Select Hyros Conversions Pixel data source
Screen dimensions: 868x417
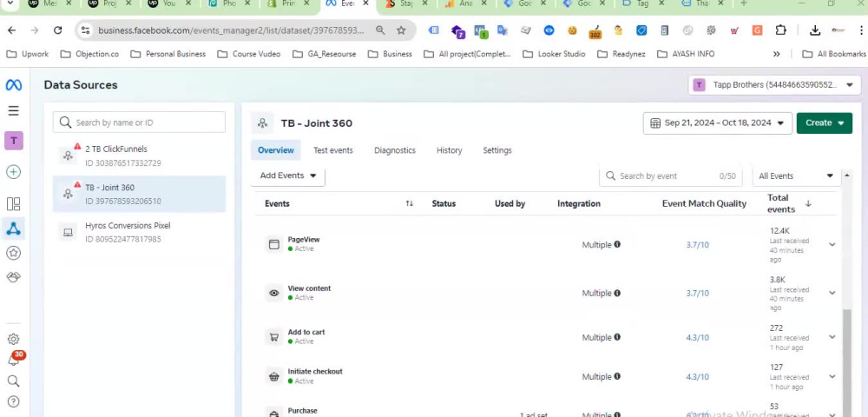139,232
